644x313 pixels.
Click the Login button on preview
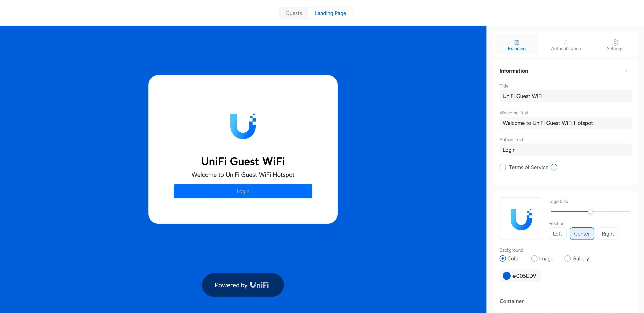[243, 191]
